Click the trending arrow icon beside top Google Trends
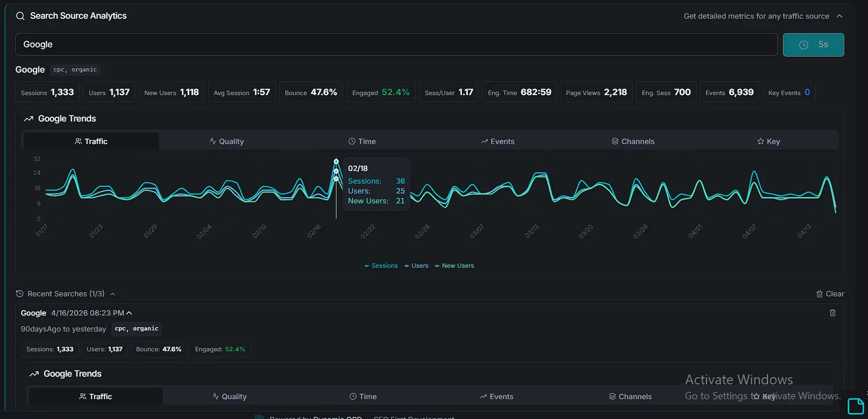Image resolution: width=868 pixels, height=419 pixels. pos(29,119)
